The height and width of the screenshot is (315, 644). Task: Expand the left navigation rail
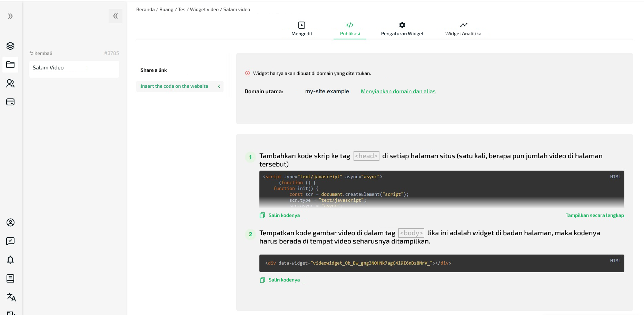point(10,16)
